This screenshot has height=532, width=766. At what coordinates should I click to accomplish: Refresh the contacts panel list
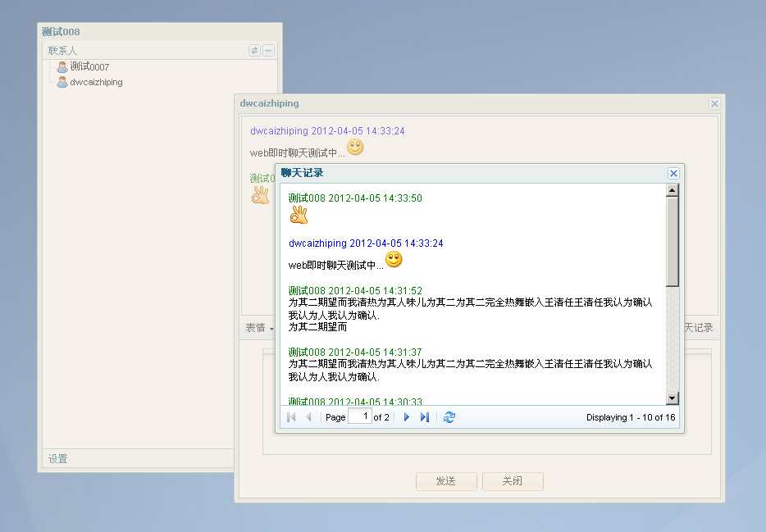pos(254,50)
